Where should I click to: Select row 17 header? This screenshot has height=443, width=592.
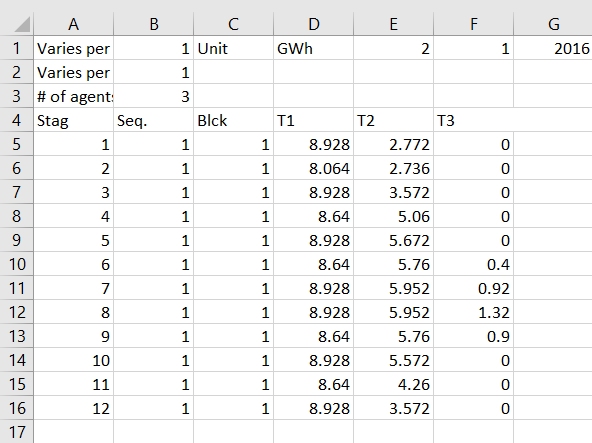17,432
